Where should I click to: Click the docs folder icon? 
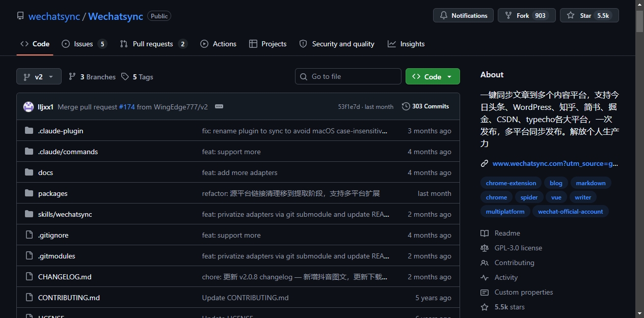pyautogui.click(x=29, y=172)
